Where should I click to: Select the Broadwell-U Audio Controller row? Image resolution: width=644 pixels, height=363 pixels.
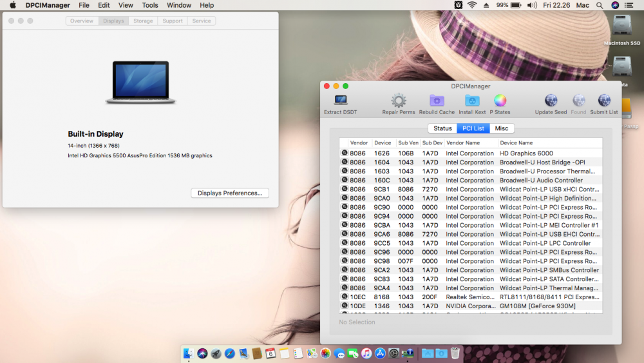pyautogui.click(x=471, y=180)
